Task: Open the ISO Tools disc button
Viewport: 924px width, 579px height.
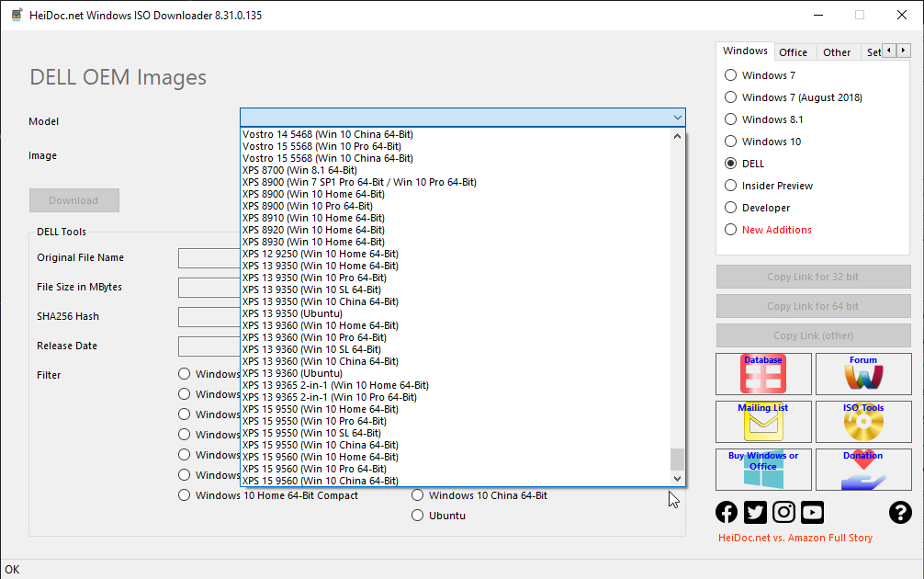Action: click(863, 422)
